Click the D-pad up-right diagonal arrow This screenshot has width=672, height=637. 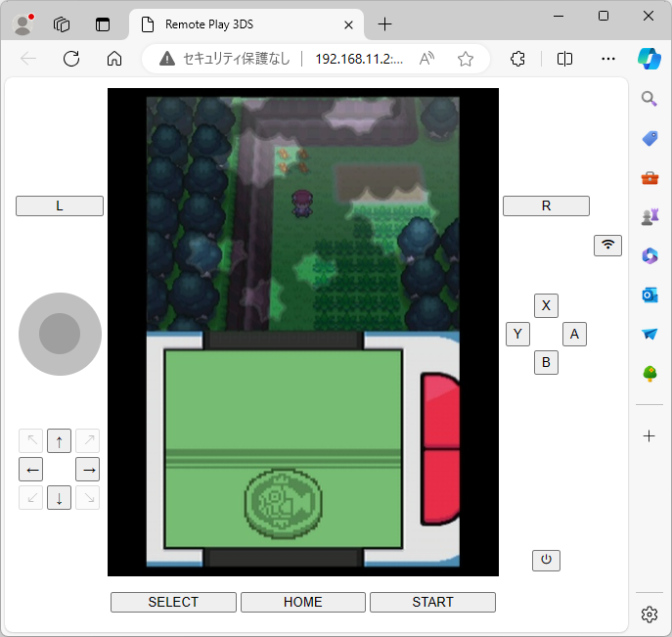coord(87,440)
